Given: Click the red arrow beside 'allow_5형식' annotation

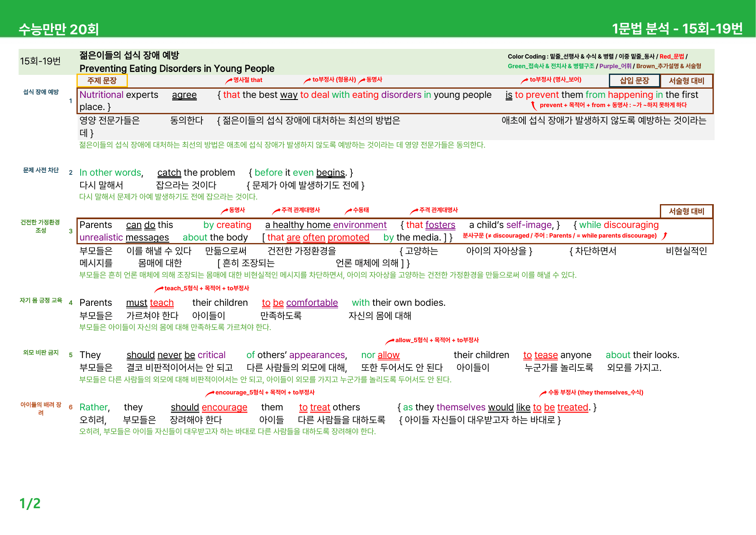Looking at the screenshot, I should (x=390, y=341).
